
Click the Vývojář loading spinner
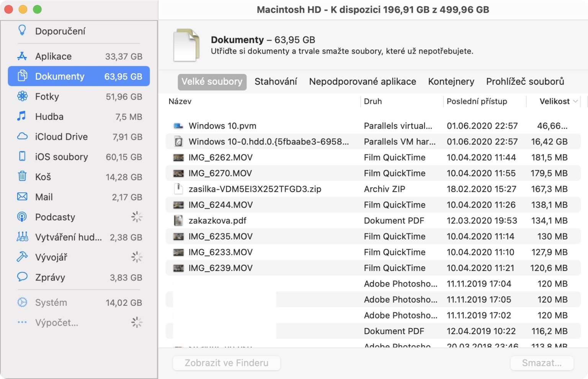pyautogui.click(x=137, y=257)
